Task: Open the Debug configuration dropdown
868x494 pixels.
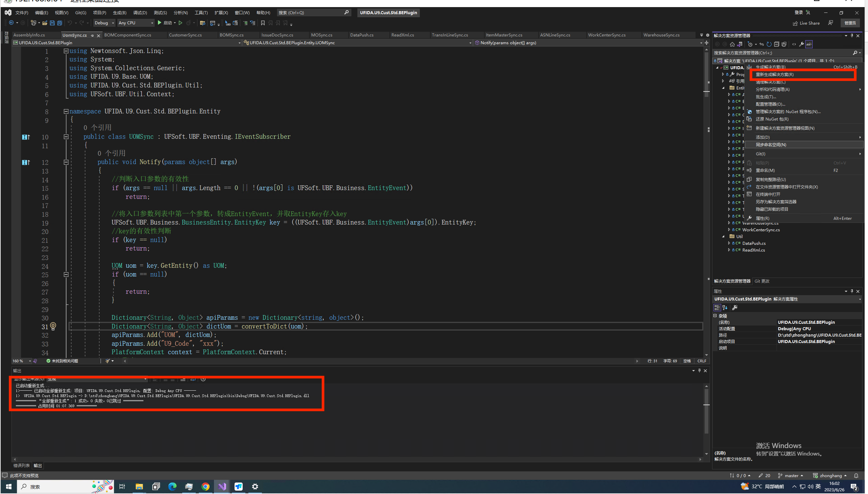Action: [x=104, y=23]
